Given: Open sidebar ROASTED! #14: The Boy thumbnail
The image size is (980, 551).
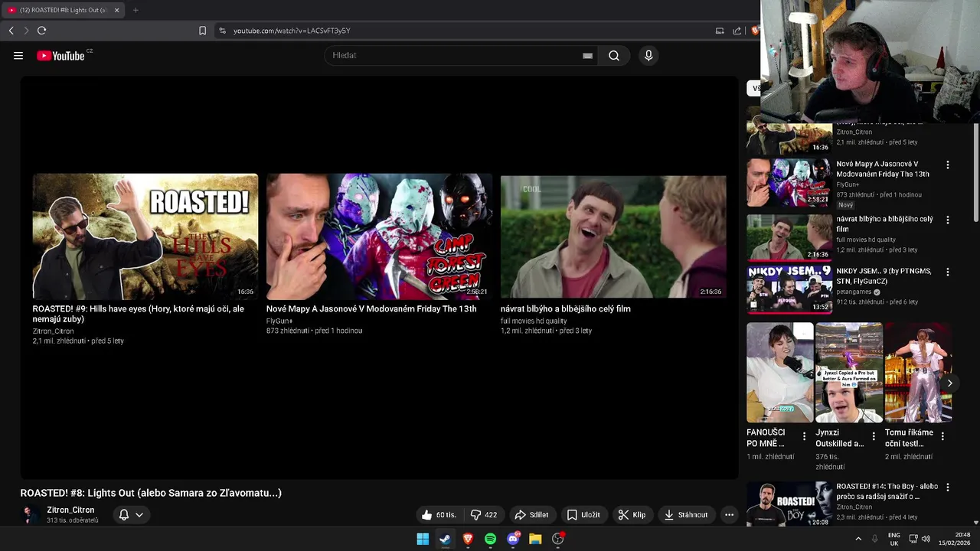Looking at the screenshot, I should tap(789, 504).
